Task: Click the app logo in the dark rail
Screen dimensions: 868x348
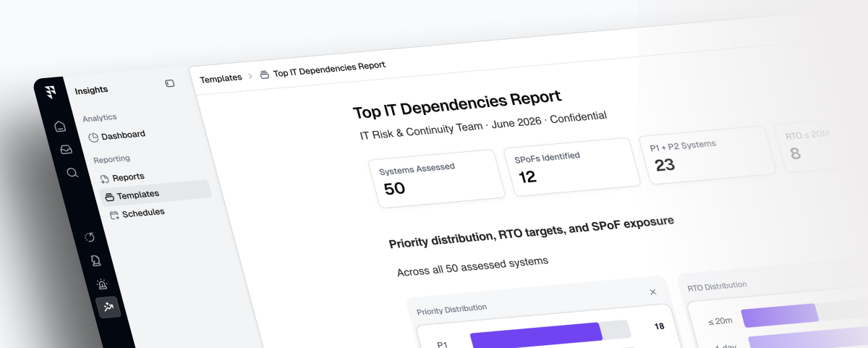Action: click(51, 93)
